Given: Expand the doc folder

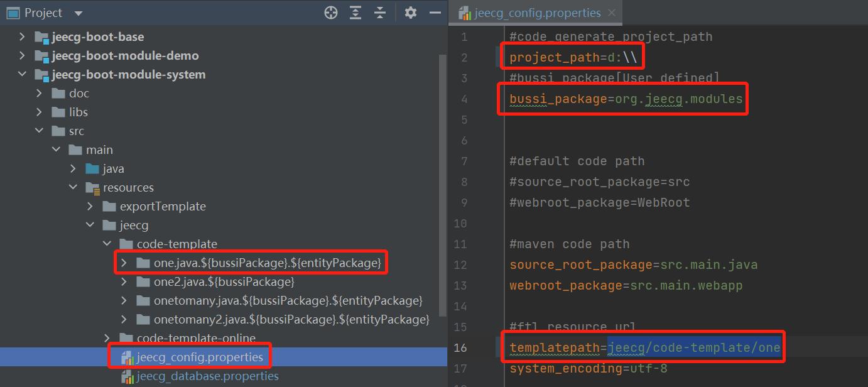Looking at the screenshot, I should 40,94.
